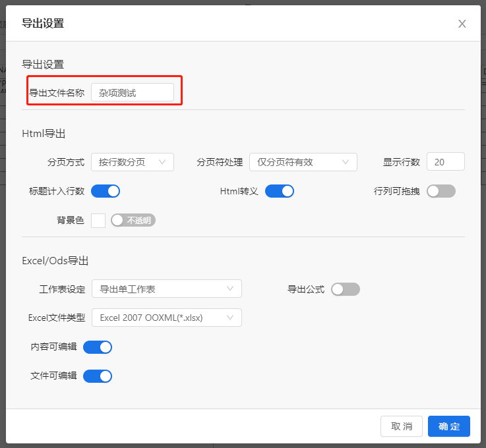This screenshot has width=486, height=448.
Task: Click the chevron arrow in 分页符处理 box
Action: [x=346, y=162]
